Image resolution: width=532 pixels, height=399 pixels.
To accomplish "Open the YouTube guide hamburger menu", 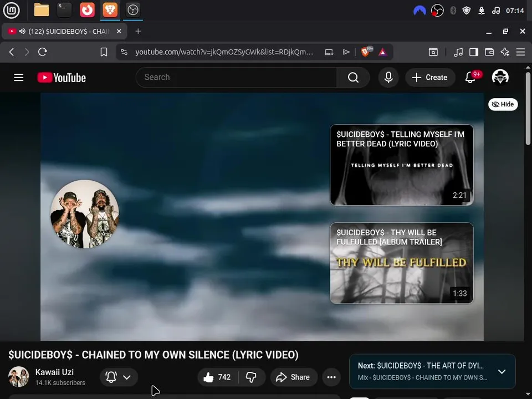I will pyautogui.click(x=19, y=78).
